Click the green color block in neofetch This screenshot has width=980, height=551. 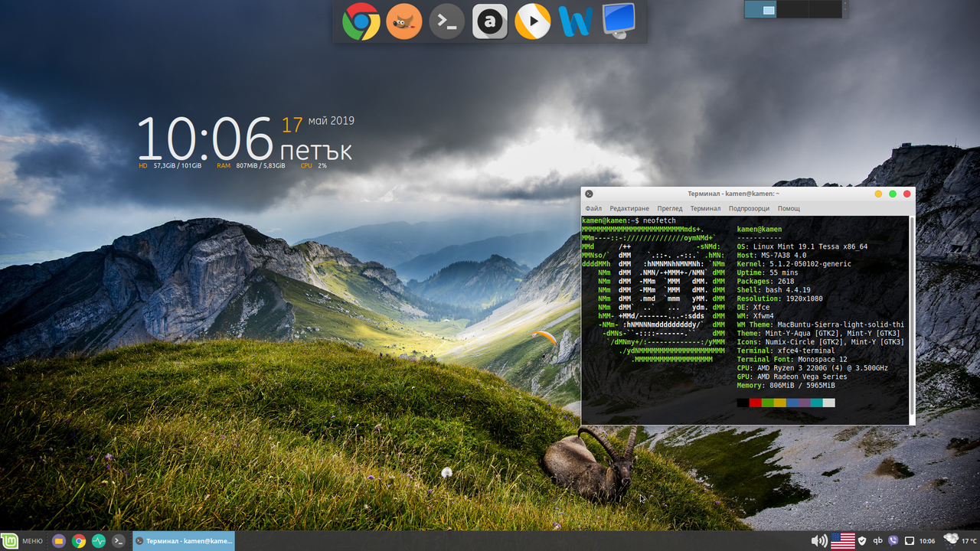point(768,403)
